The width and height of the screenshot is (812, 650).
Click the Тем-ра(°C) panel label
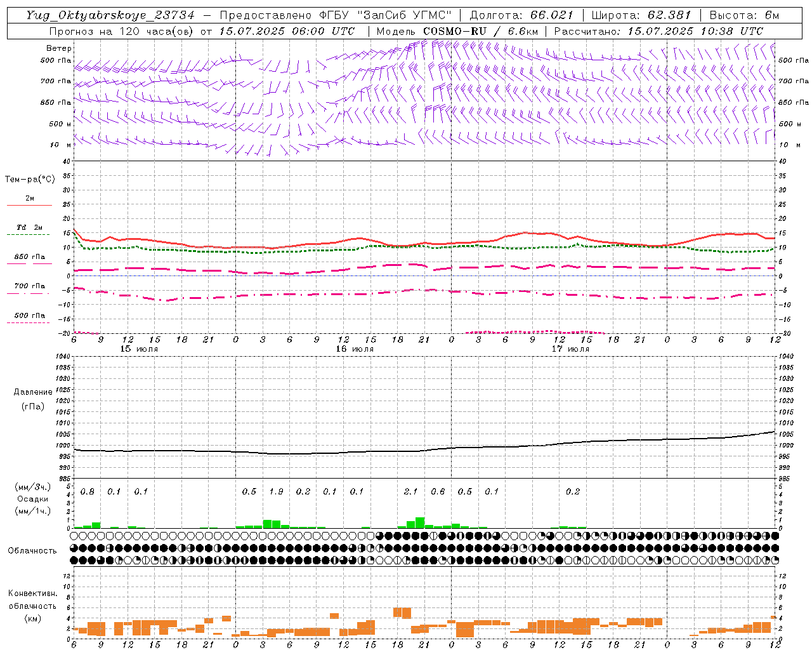(x=30, y=180)
